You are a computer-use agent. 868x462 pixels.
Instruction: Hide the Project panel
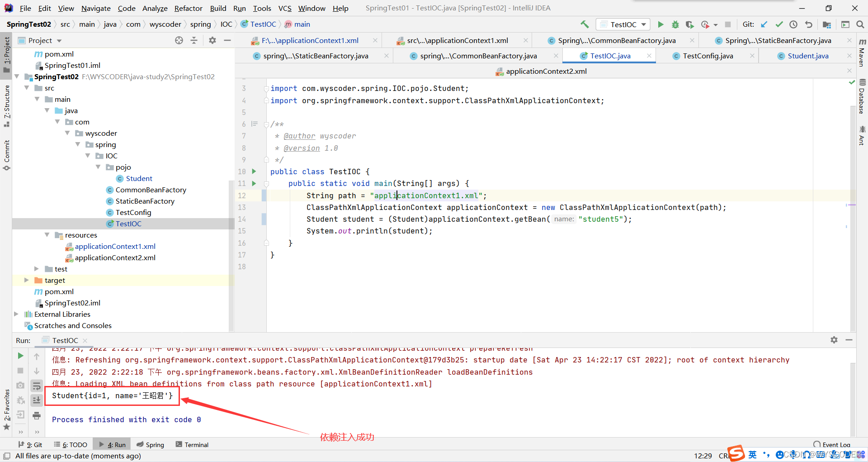point(227,40)
